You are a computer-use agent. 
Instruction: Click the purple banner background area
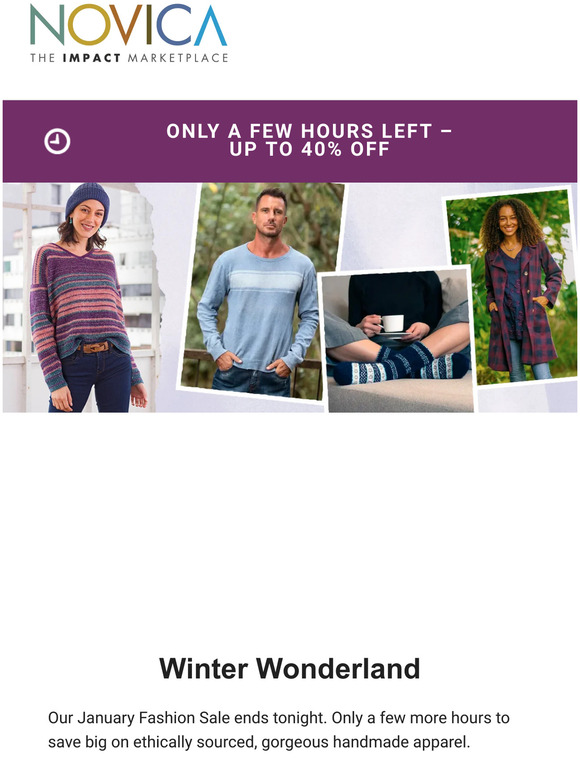tap(290, 141)
